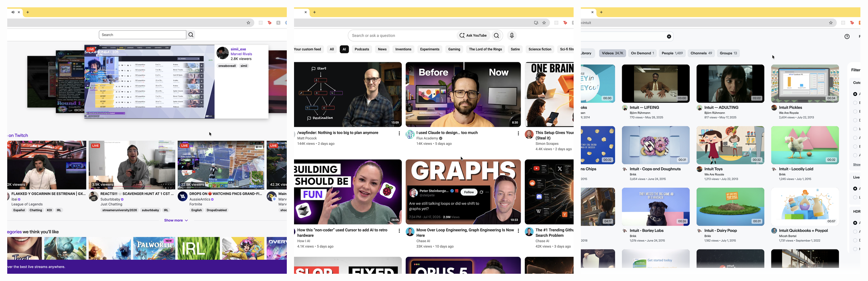Switch to Vimeo On Demand tab
Screen dimensions: 868x281
click(643, 53)
